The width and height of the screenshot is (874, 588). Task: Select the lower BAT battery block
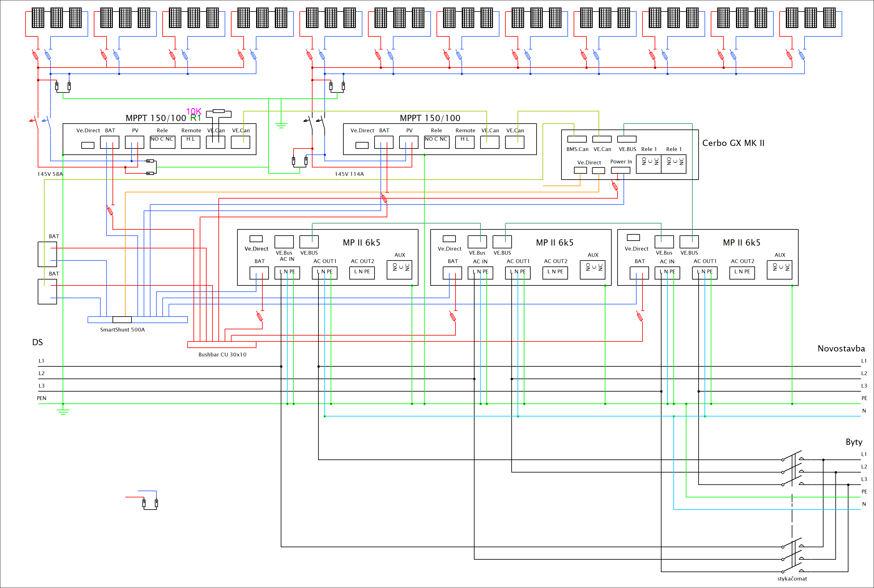(47, 291)
